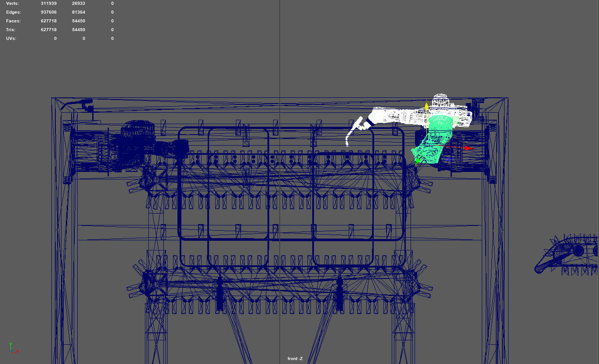Viewport: 599px width, 364px height.
Task: Click the UVs label in the HUD
Action: 12,39
